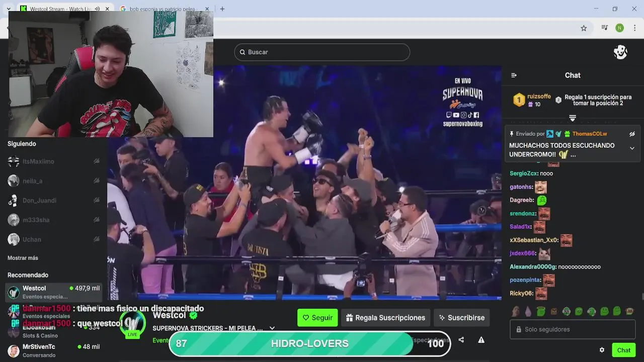The height and width of the screenshot is (362, 644).
Task: Open Westcol channel in Recomendado list
Action: pos(53,292)
